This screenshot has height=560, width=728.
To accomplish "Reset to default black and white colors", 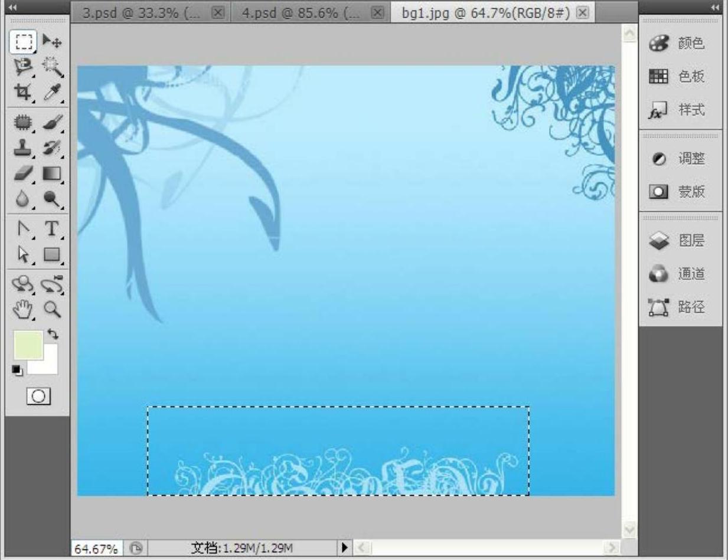I will click(17, 370).
